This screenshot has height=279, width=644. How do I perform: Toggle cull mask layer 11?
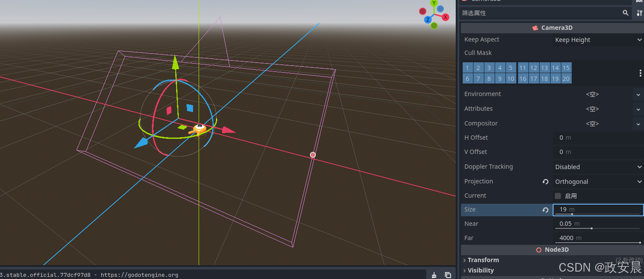click(523, 68)
